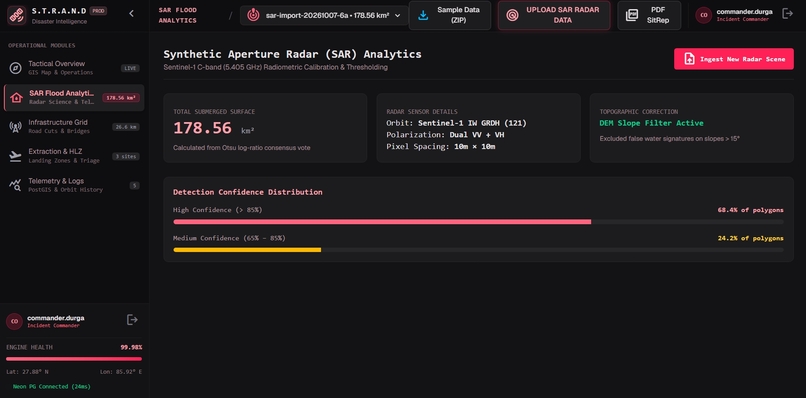Click the Engine Health progress bar
This screenshot has width=806, height=398.
[74, 359]
